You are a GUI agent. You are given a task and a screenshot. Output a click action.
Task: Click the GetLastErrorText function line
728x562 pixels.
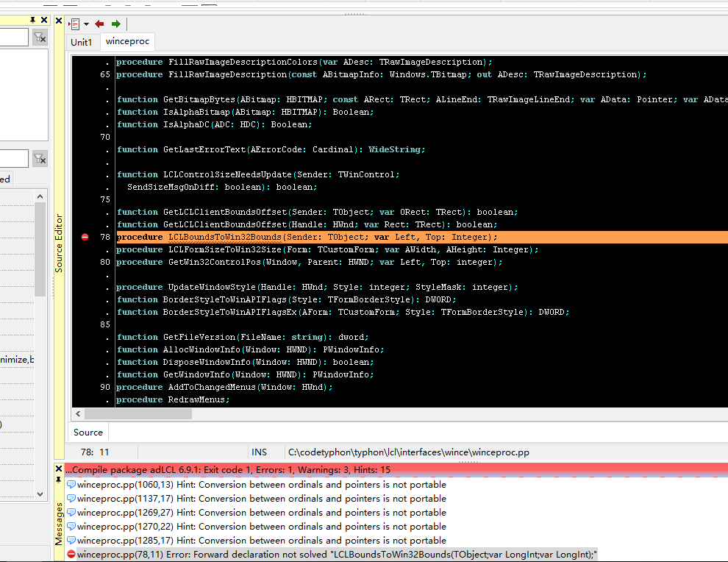tap(271, 149)
